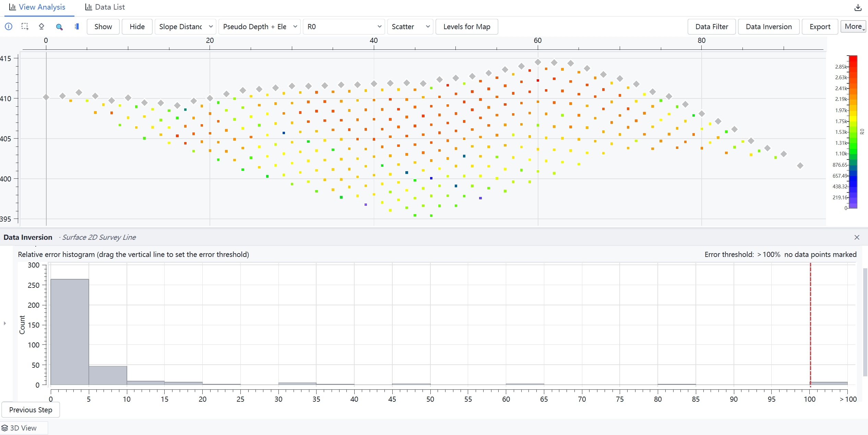The height and width of the screenshot is (435, 868).
Task: Click the 2.85k label on color legend
Action: [841, 67]
